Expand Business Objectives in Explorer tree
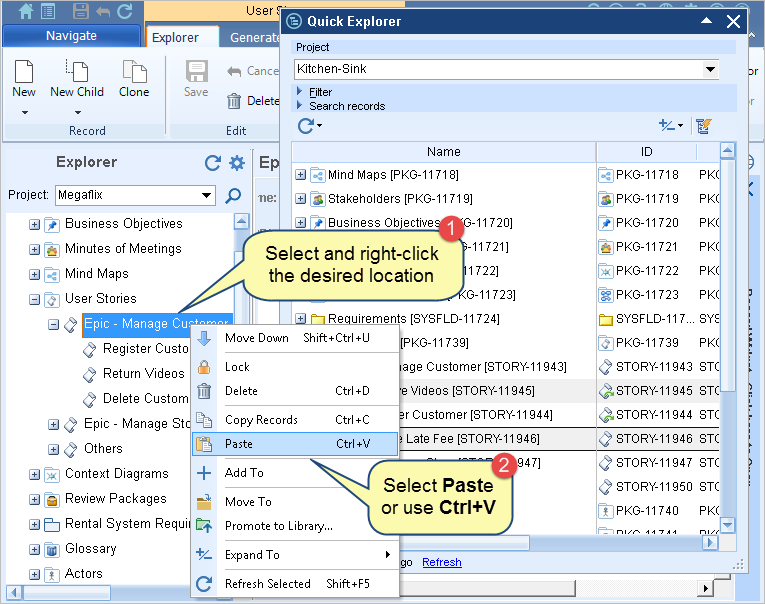Viewport: 765px width, 604px height. pos(34,224)
